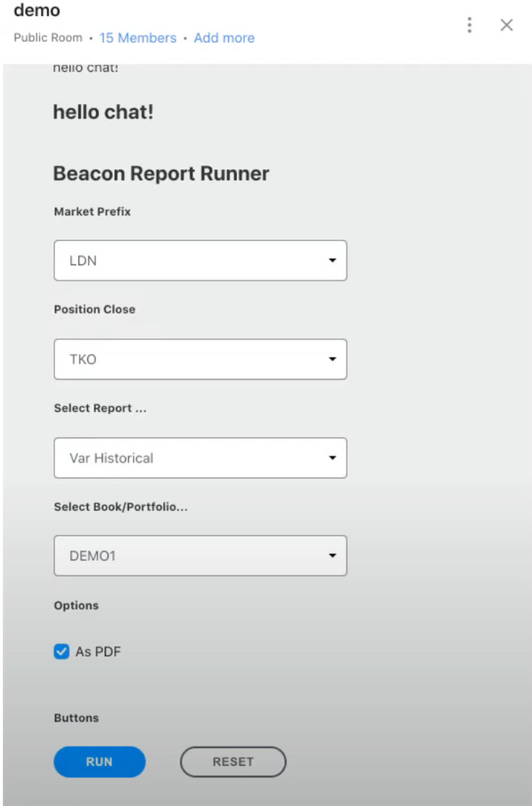Click the Beacon Report Runner heading
532x806 pixels.
coord(161,174)
